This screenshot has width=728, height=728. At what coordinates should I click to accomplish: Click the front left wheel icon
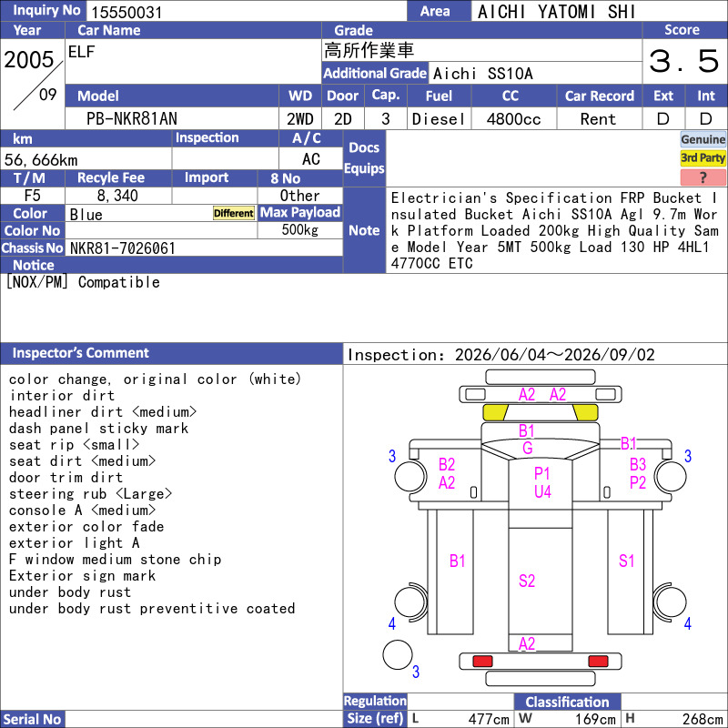point(410,476)
